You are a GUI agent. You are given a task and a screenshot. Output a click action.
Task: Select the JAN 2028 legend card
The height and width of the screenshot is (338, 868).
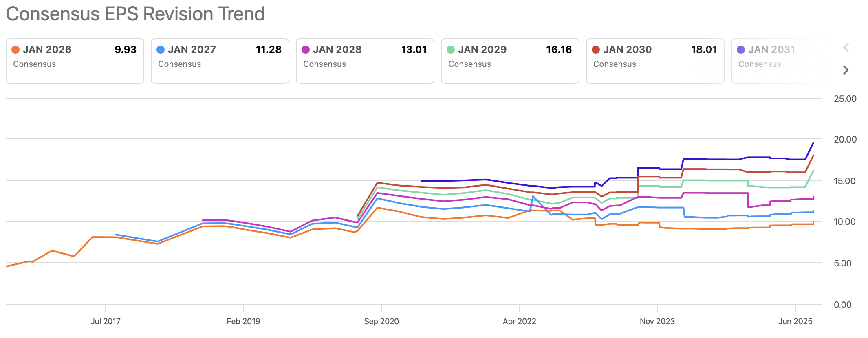365,60
